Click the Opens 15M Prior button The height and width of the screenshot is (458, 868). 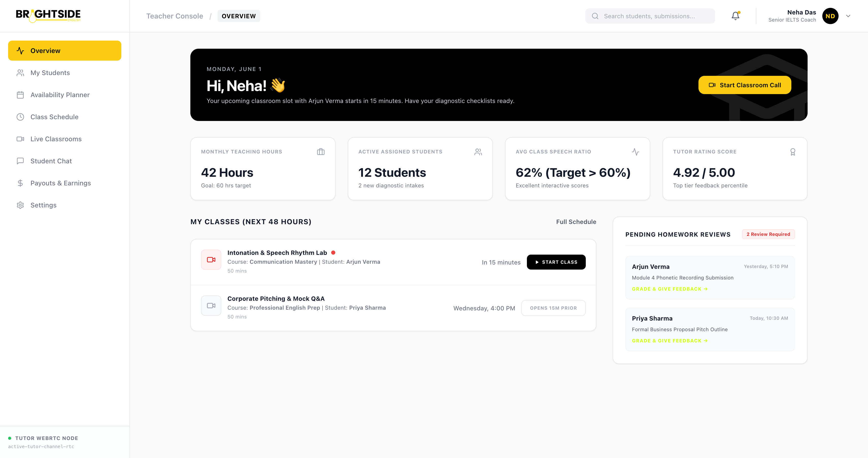553,308
